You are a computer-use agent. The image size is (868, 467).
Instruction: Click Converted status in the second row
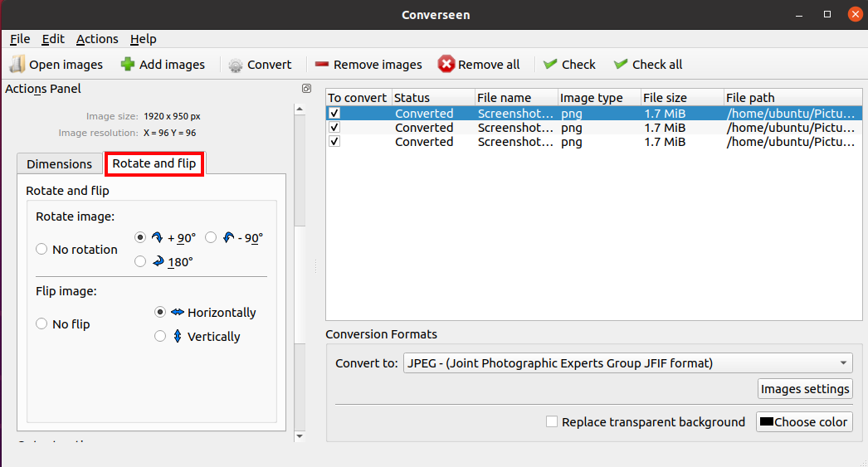point(424,127)
